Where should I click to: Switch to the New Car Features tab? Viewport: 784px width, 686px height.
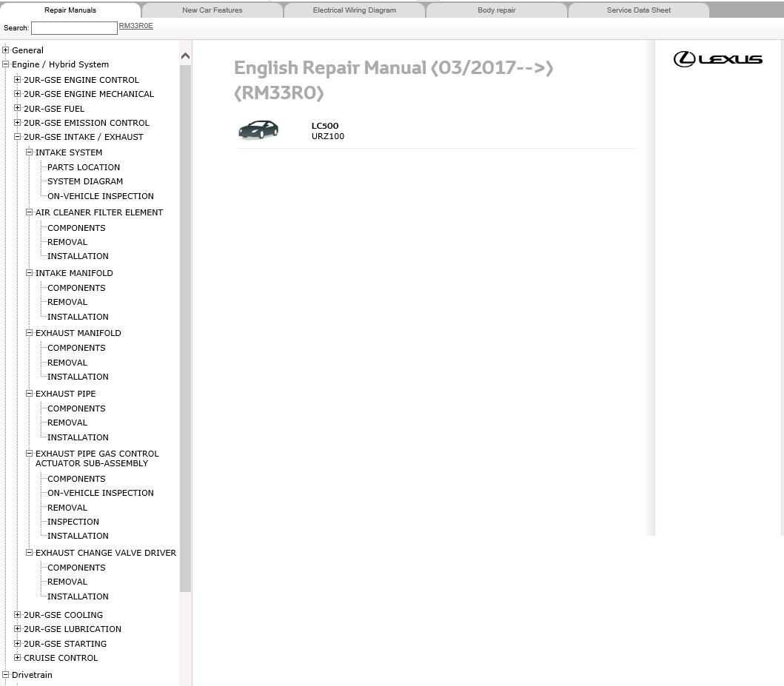pyautogui.click(x=212, y=10)
